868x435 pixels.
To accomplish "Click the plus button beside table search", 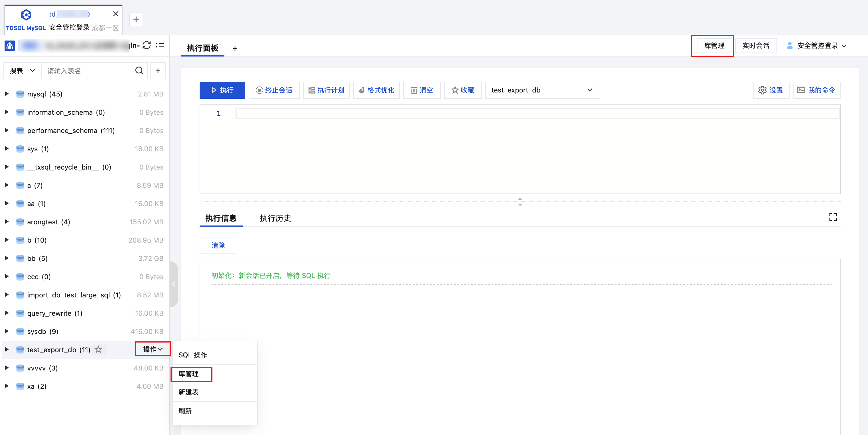I will [158, 71].
